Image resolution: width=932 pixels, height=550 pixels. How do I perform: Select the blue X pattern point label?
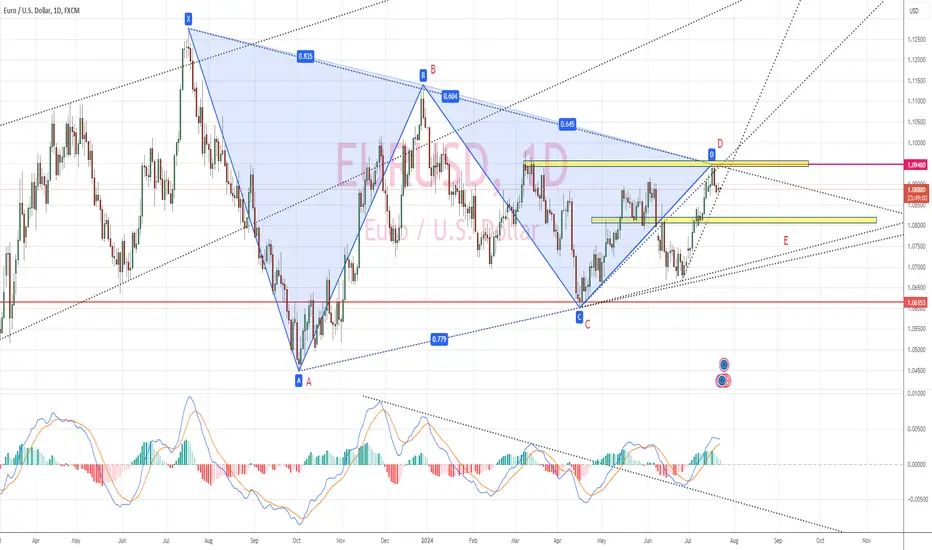[x=188, y=19]
